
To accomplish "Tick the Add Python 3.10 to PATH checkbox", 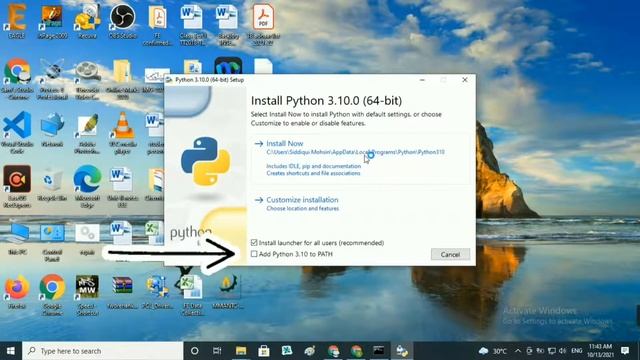I will (x=254, y=254).
